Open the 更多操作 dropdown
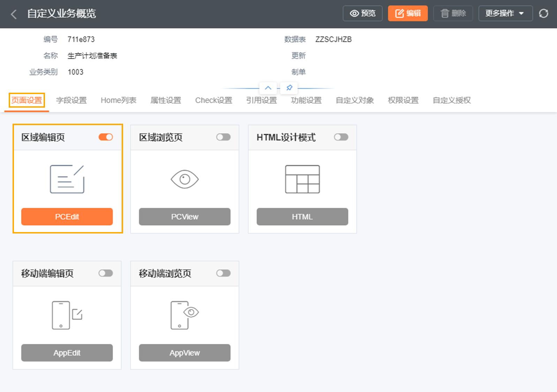 505,13
